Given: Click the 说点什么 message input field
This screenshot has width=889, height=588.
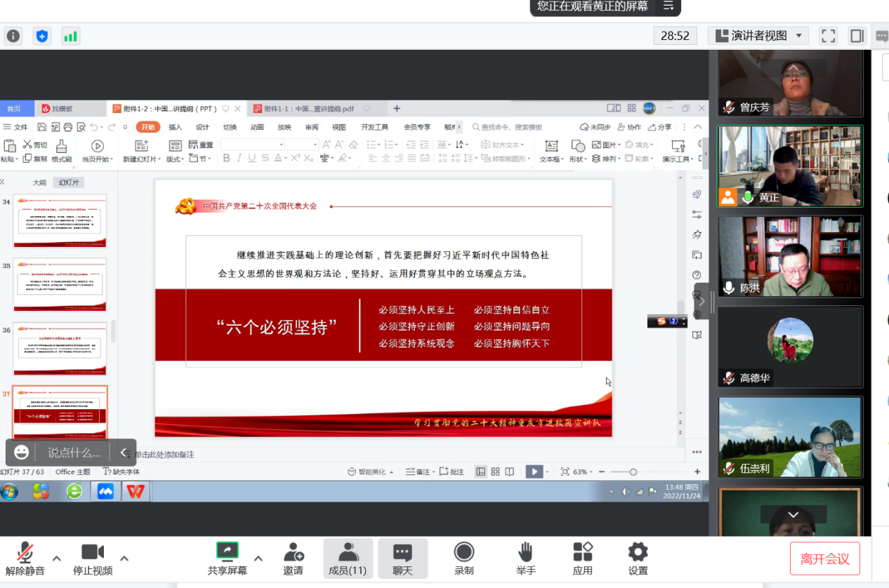Looking at the screenshot, I should tap(74, 453).
